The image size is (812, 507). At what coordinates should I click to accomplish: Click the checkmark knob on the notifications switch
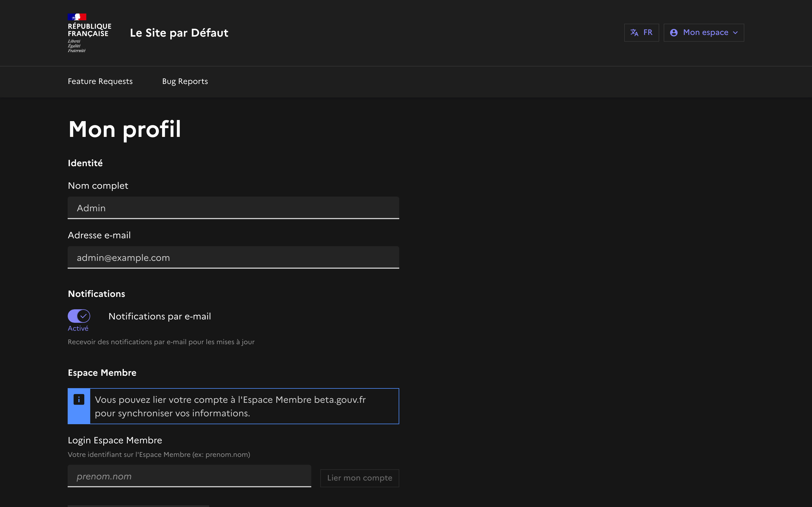click(x=83, y=316)
